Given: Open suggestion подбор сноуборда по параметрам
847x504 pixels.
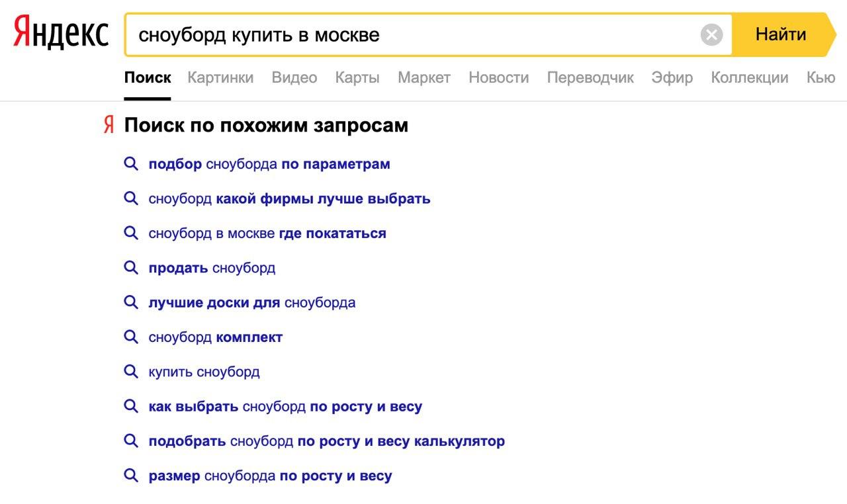Looking at the screenshot, I should (269, 164).
